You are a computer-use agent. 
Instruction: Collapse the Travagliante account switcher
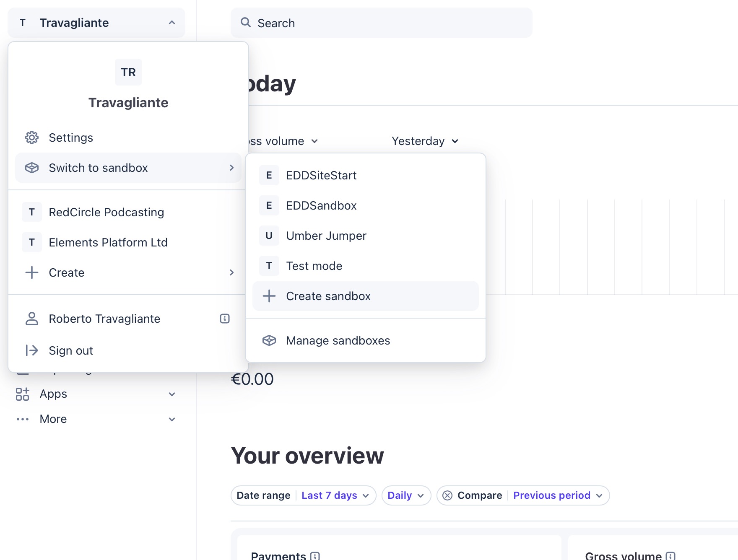click(x=96, y=23)
